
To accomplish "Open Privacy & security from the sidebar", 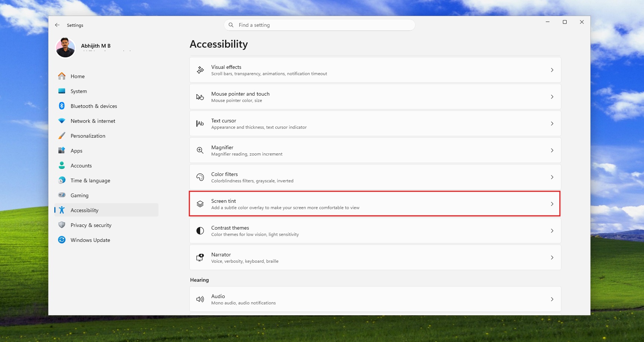I will tap(91, 225).
